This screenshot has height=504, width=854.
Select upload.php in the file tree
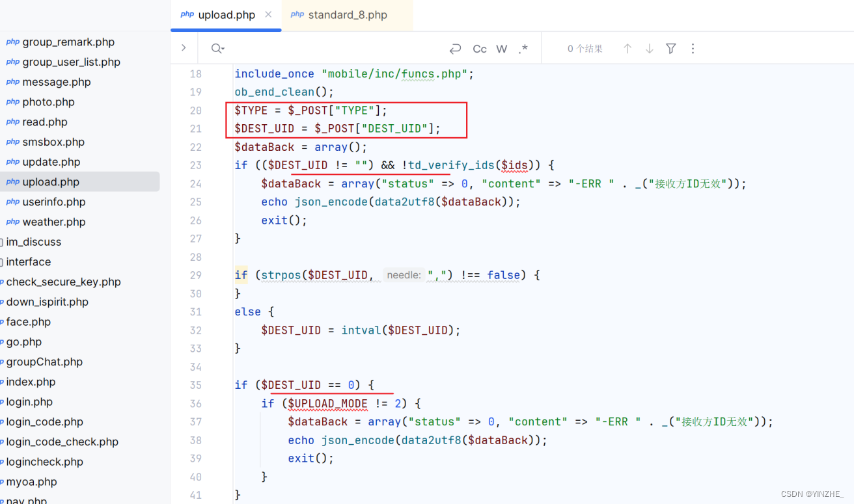pyautogui.click(x=51, y=182)
